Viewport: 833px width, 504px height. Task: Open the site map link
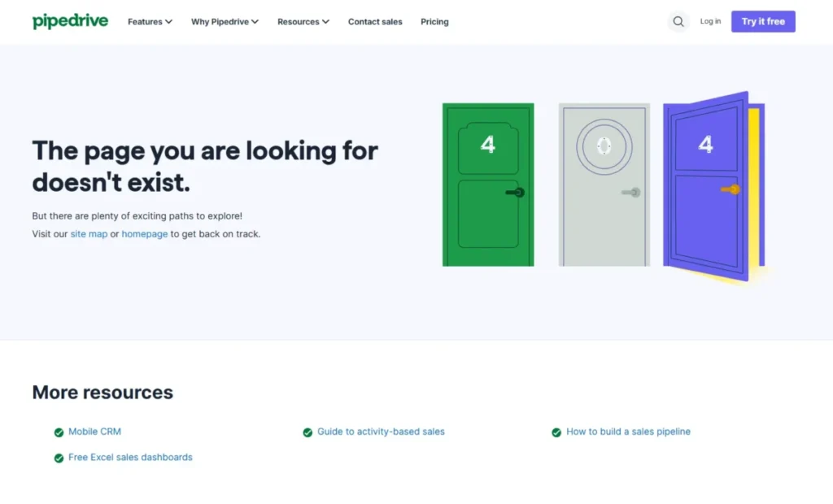tap(89, 233)
